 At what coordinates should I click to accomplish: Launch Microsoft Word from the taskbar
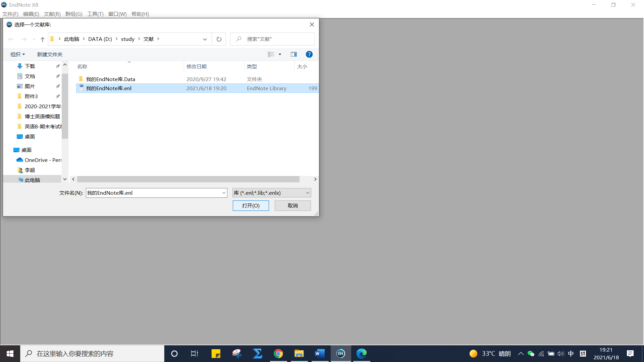coord(319,353)
